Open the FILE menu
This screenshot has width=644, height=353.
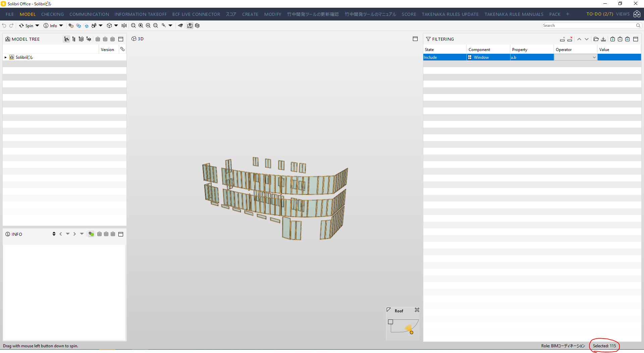10,14
